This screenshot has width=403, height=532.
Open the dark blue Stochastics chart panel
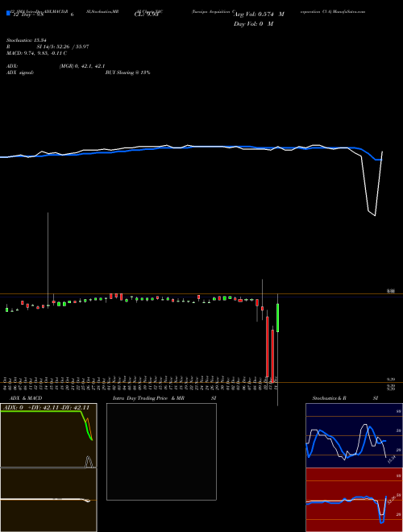354,435
